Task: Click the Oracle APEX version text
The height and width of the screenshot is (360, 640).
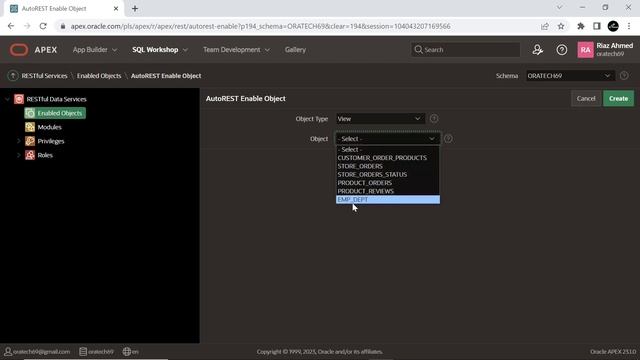Action: (x=613, y=351)
